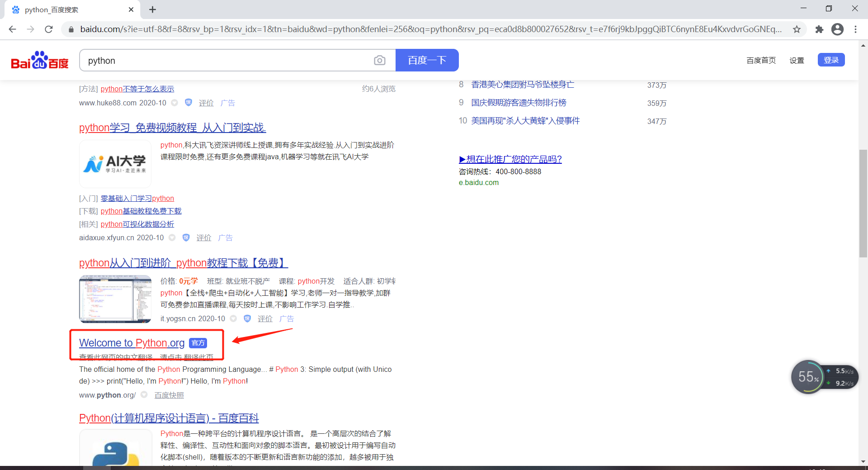This screenshot has width=868, height=470.
Task: Click www.python.org/ URL text
Action: 108,395
